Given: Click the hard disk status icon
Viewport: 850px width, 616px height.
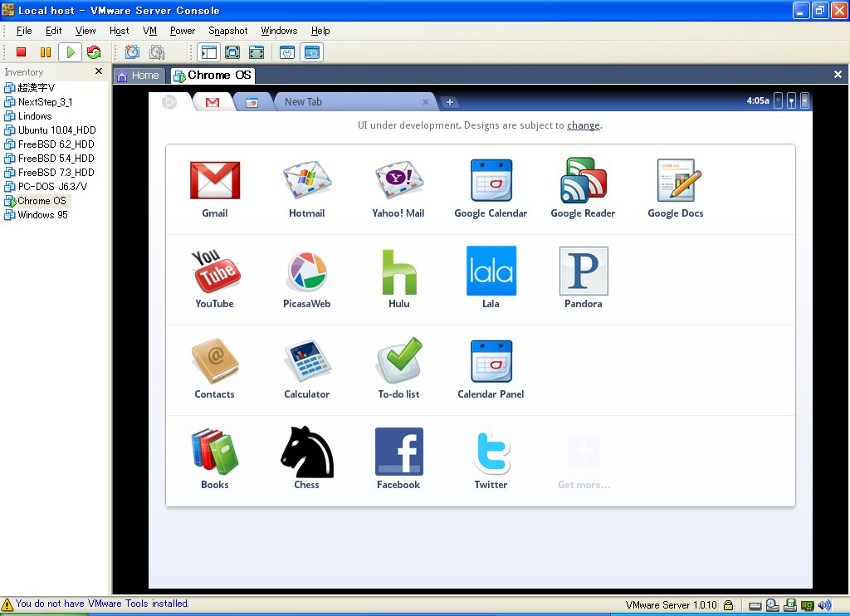Looking at the screenshot, I should (x=755, y=606).
